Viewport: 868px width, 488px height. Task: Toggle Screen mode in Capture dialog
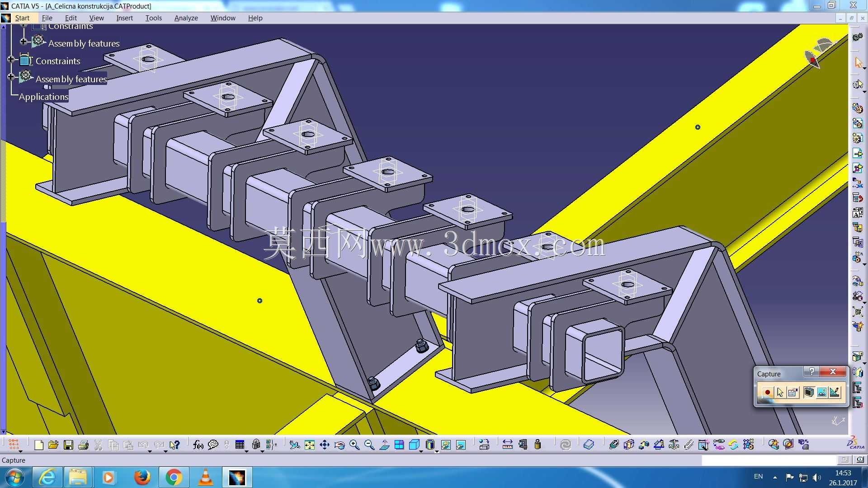(x=809, y=392)
